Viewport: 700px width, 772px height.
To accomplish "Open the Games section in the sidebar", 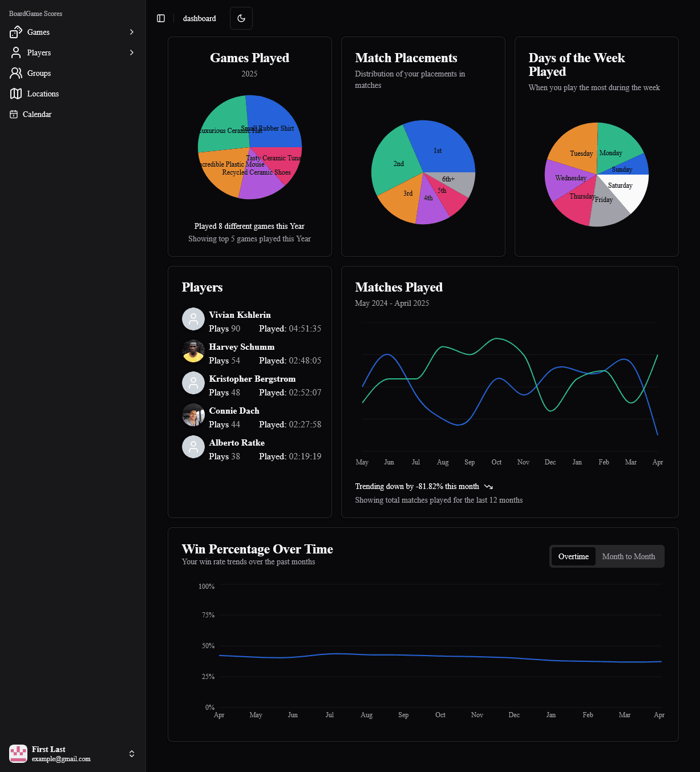I will click(38, 32).
